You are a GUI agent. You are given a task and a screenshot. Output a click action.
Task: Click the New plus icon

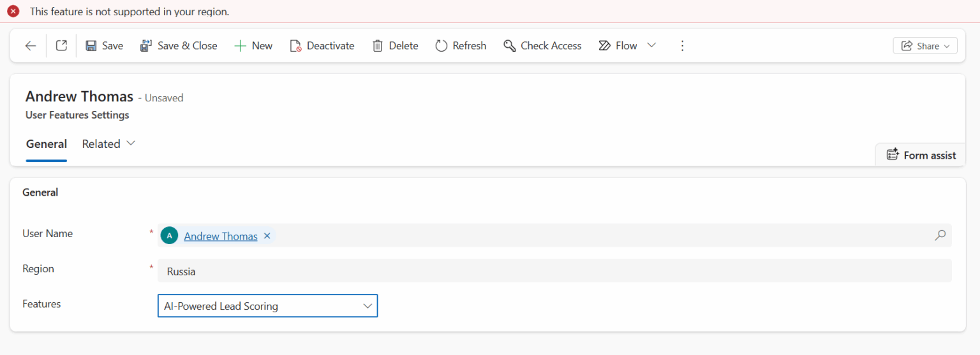point(241,46)
